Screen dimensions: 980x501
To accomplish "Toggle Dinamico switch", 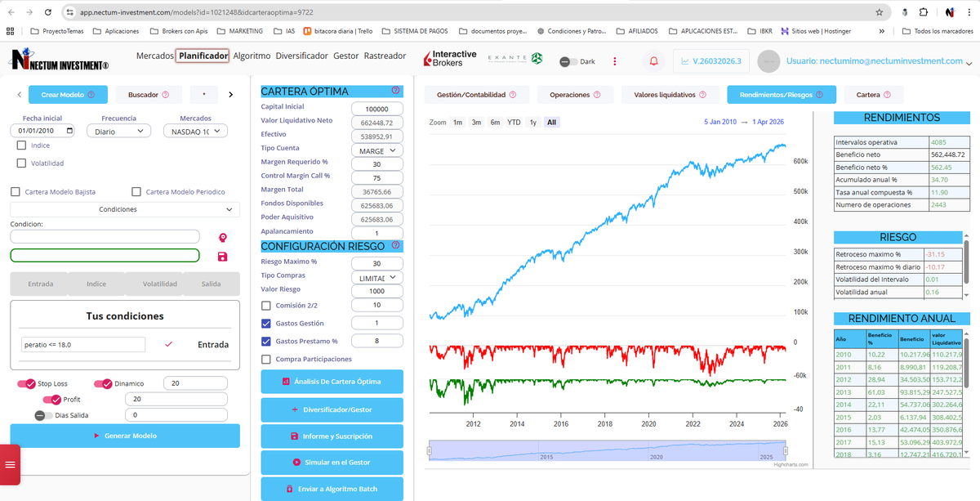I will tap(103, 383).
